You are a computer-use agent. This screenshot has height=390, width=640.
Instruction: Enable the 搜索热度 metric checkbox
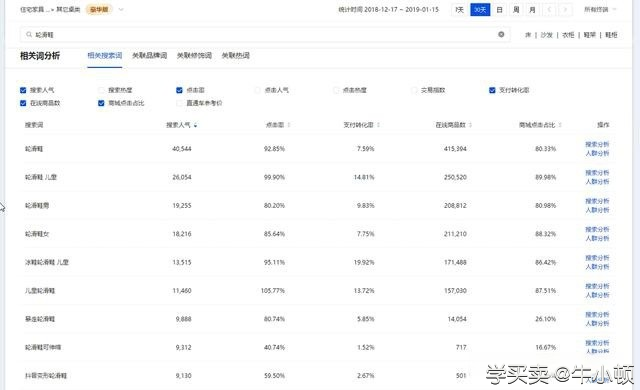[101, 90]
